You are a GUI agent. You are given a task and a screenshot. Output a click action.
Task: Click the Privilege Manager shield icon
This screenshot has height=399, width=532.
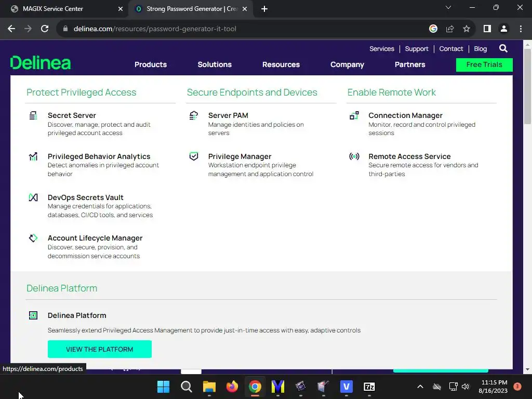(x=193, y=156)
